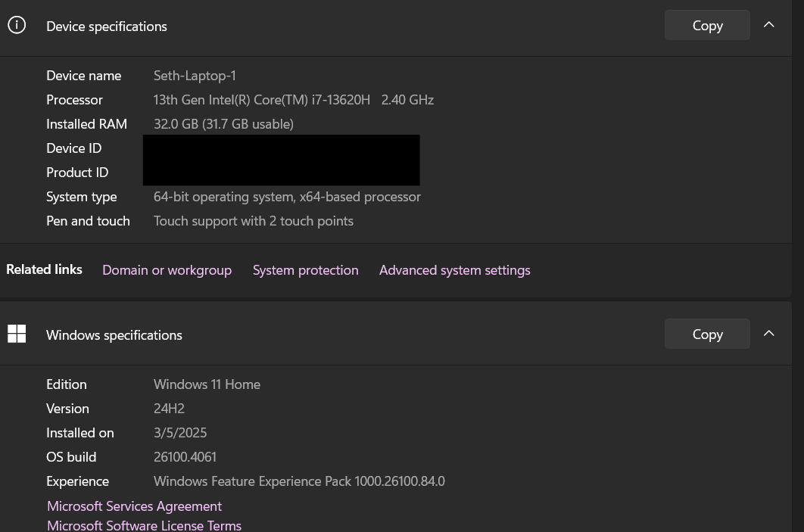Click the Version label
Screen dimensions: 804x532
[x=67, y=408]
